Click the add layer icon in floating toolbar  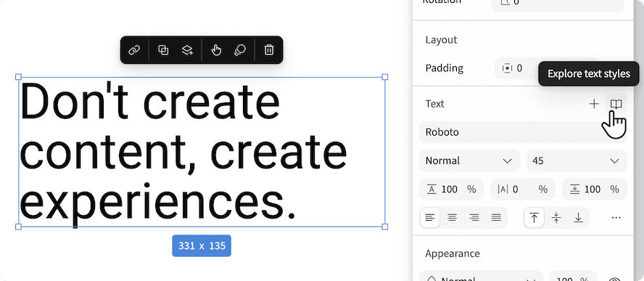click(x=187, y=50)
